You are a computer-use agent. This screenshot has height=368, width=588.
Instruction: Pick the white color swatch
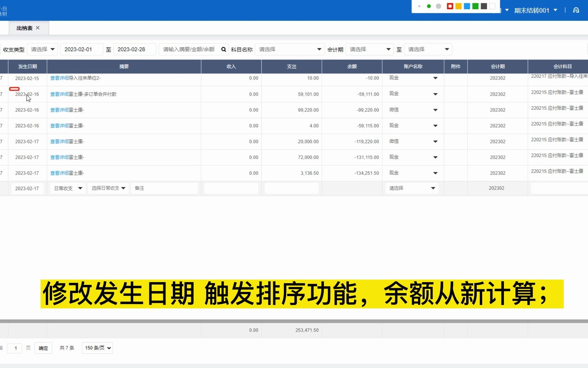point(492,6)
